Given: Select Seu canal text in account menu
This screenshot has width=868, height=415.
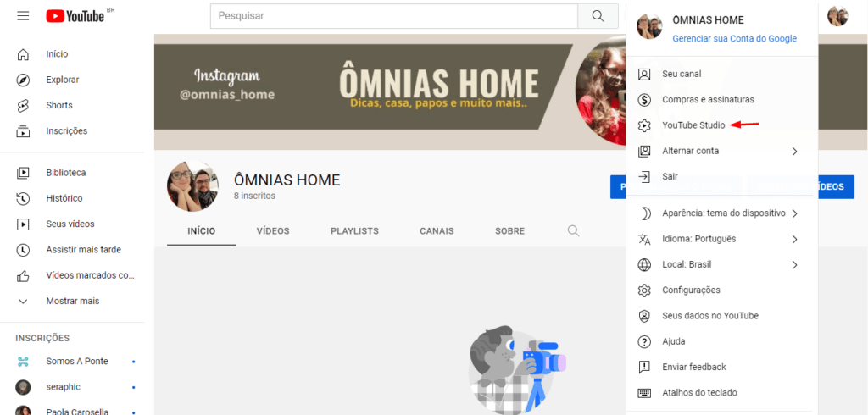Looking at the screenshot, I should pos(682,75).
